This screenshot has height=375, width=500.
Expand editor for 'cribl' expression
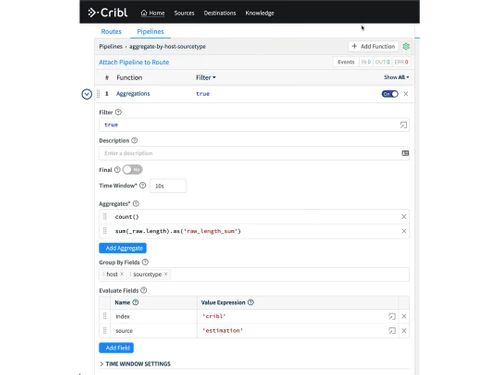[392, 316]
